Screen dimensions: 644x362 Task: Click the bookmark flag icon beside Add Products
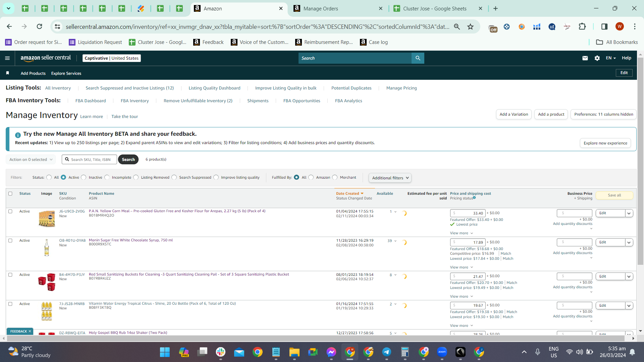(7, 73)
